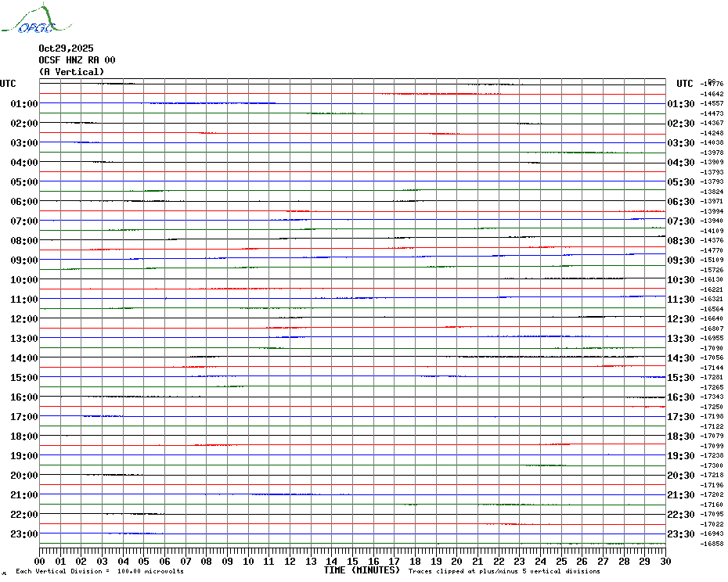This screenshot has width=728, height=582.
Task: Click the DC offset value -13824
Action: point(712,192)
